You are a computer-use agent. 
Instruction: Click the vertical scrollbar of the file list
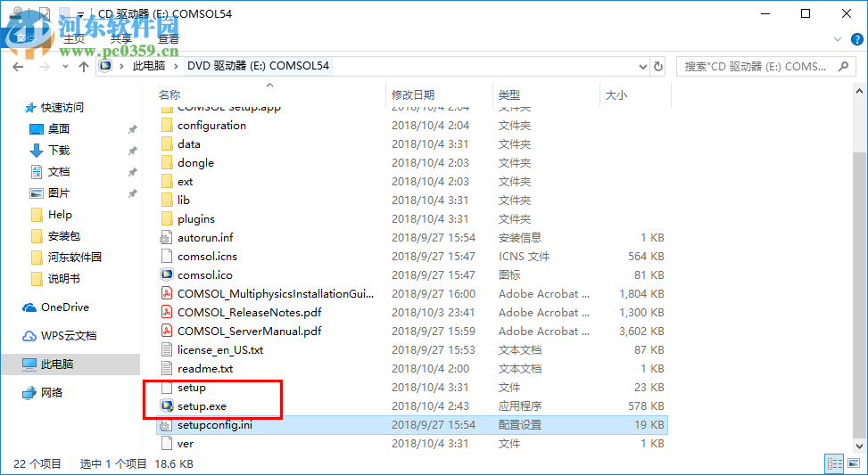[859, 296]
